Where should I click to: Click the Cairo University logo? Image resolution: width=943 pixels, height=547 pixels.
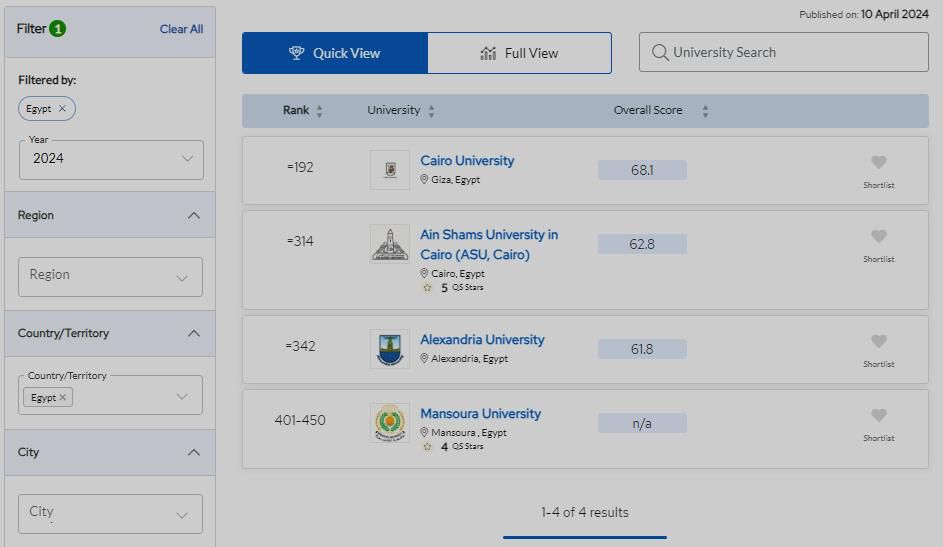coord(389,170)
